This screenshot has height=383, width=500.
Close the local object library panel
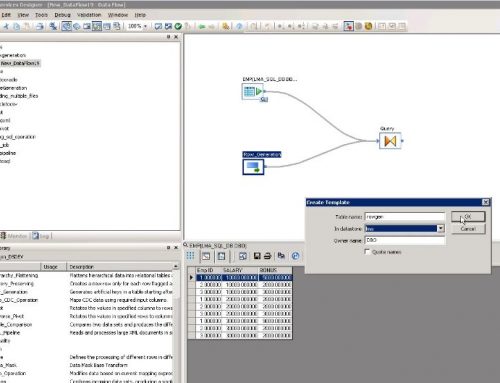click(176, 247)
